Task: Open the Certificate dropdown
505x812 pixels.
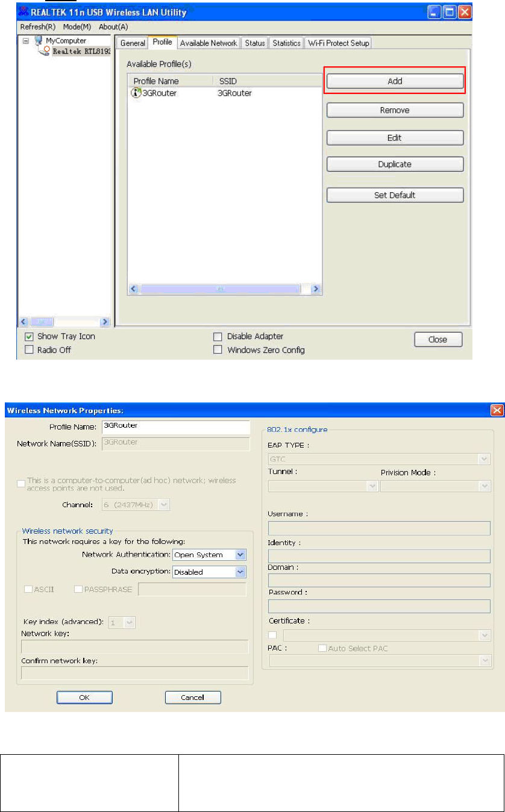Action: point(387,635)
